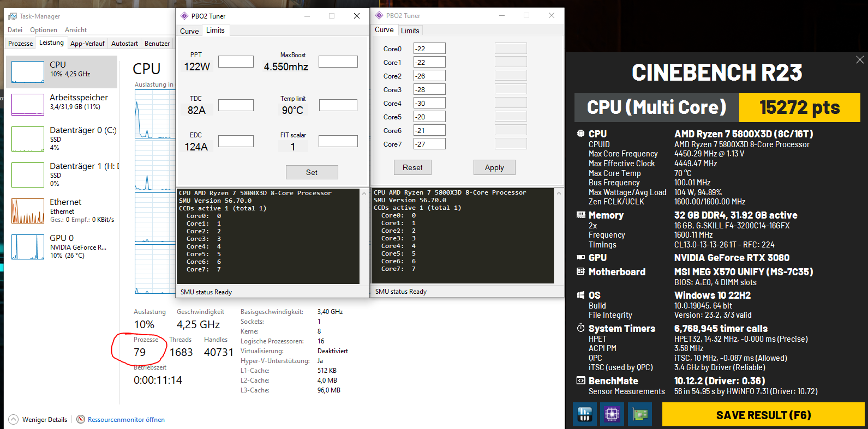Click the System Timers clock icon
Viewport: 868px width, 429px height.
pyautogui.click(x=580, y=328)
